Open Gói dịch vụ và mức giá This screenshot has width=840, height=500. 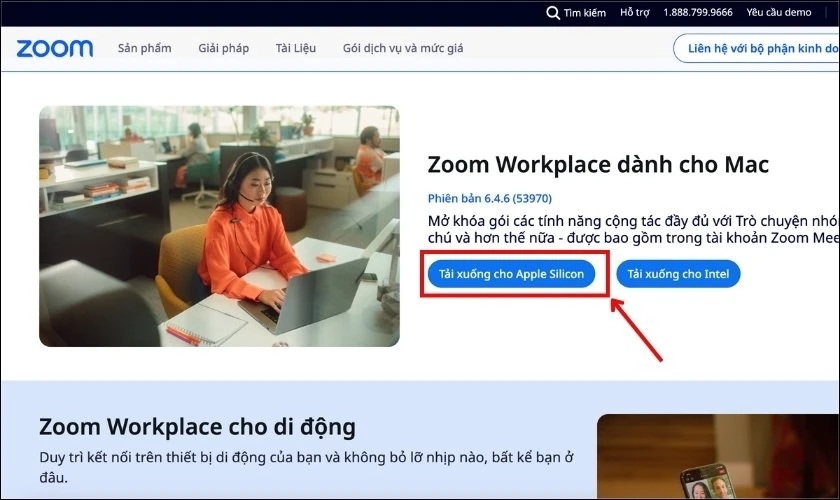coord(403,48)
